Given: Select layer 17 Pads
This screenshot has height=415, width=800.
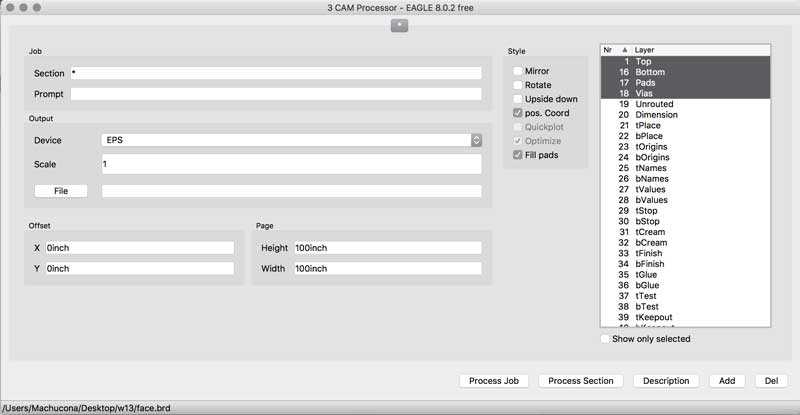Looking at the screenshot, I should coord(686,83).
